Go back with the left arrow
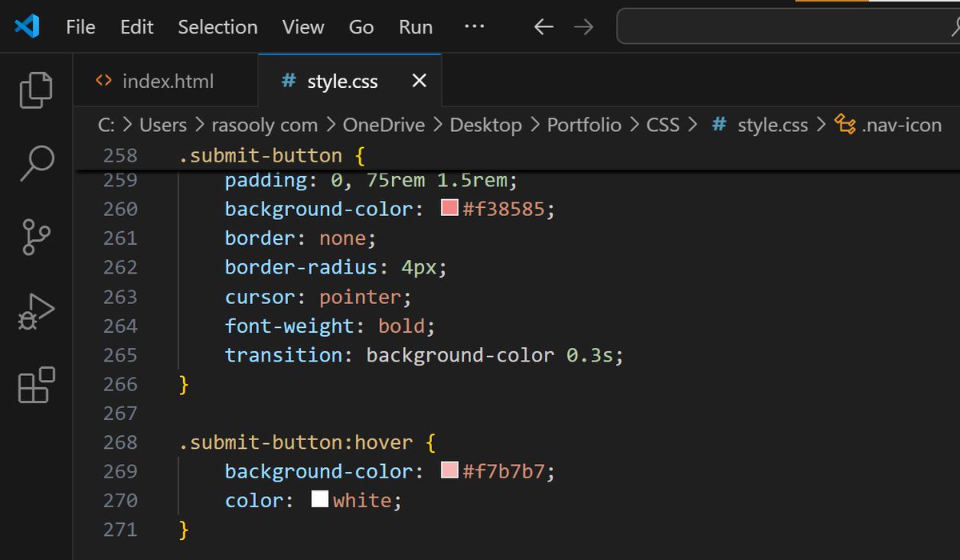The image size is (960, 560). click(x=544, y=27)
